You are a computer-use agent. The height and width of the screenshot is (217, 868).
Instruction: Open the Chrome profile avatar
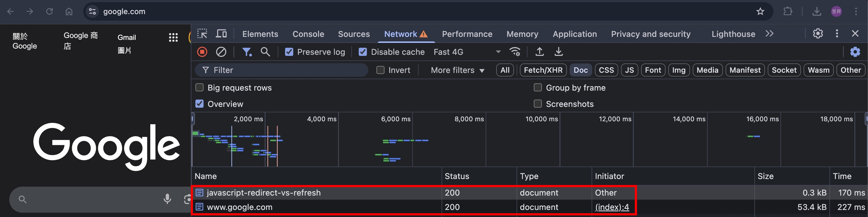pos(836,11)
